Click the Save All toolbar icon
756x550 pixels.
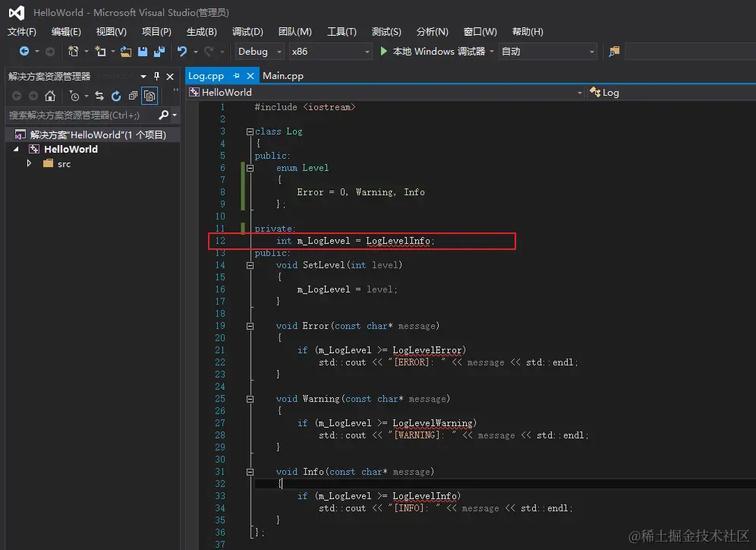click(159, 52)
